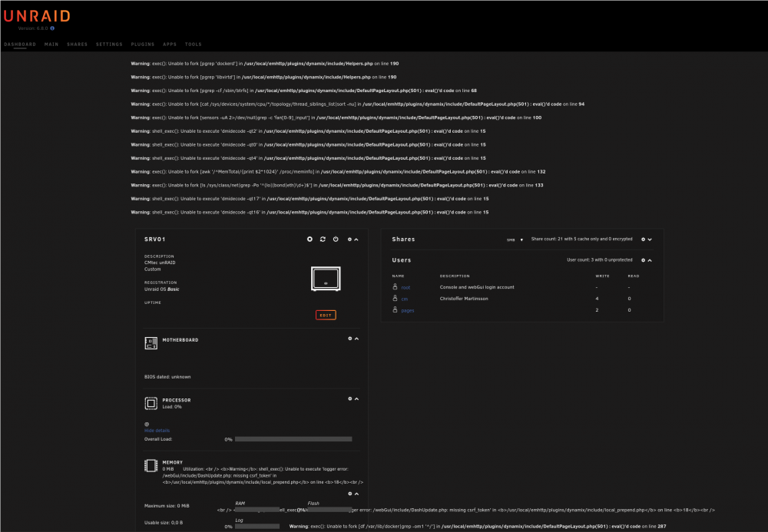This screenshot has height=532, width=768.
Task: Open the cm user link
Action: [x=404, y=299]
